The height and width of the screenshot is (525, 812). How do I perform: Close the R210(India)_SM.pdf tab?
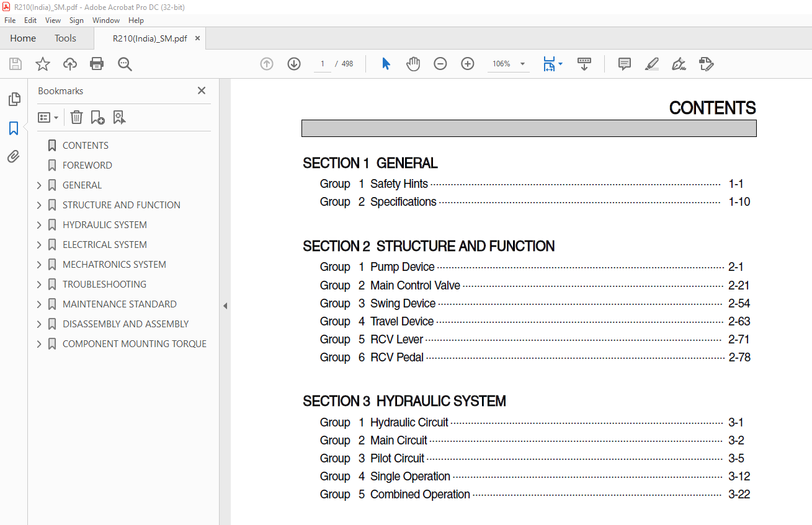[198, 38]
